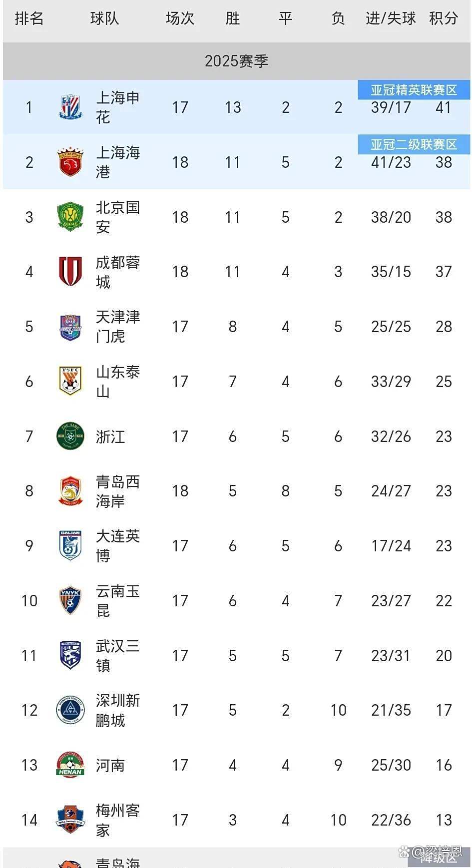472x868 pixels.
Task: Select the 进/失球 column header
Action: (391, 19)
